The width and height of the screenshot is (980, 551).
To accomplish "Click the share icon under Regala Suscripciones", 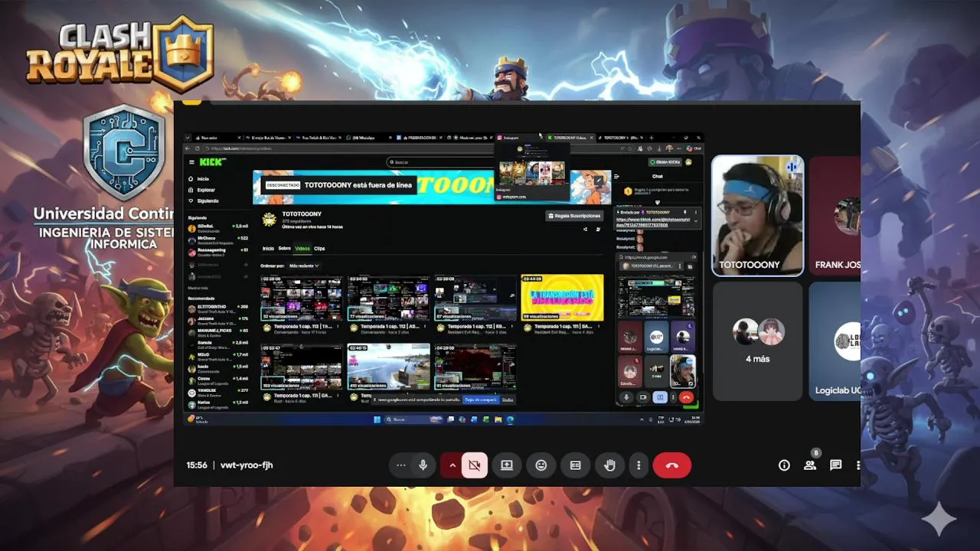I will pos(586,229).
